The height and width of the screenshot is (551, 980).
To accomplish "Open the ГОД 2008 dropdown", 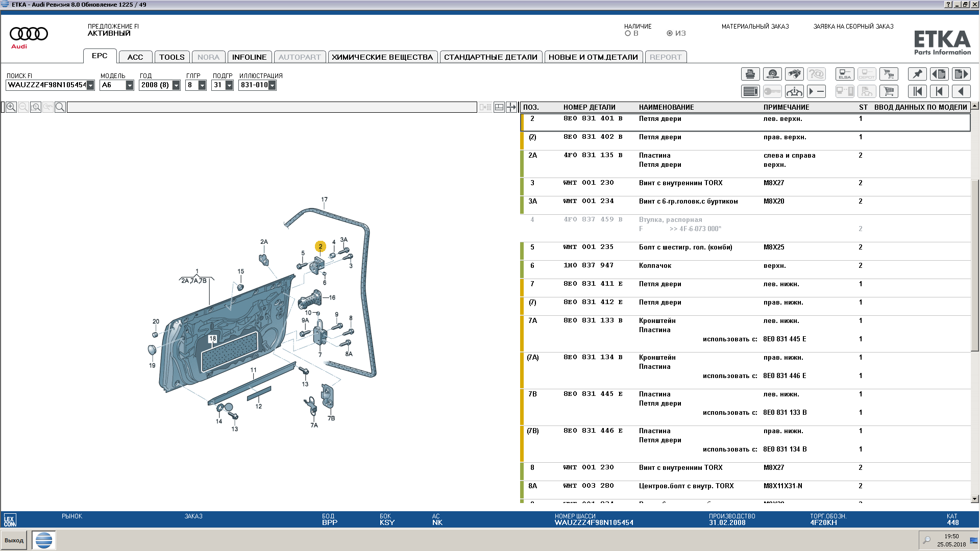I will point(176,85).
